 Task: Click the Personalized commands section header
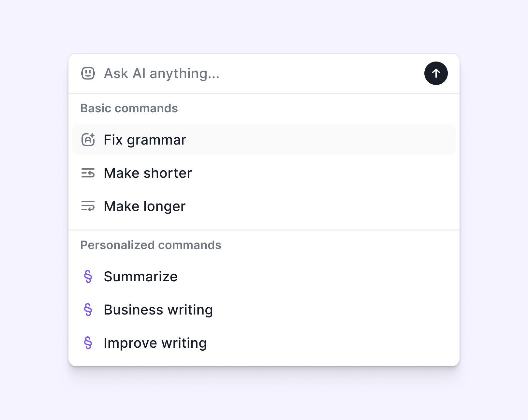click(151, 245)
